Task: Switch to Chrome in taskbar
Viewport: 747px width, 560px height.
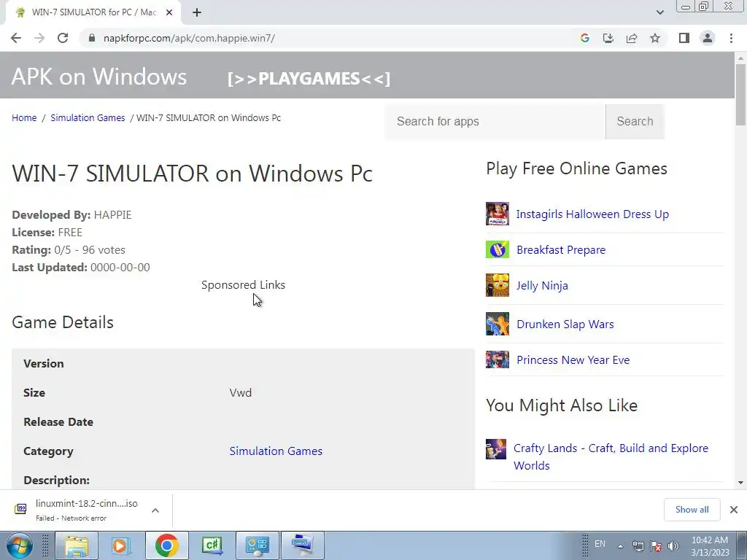Action: (166, 545)
